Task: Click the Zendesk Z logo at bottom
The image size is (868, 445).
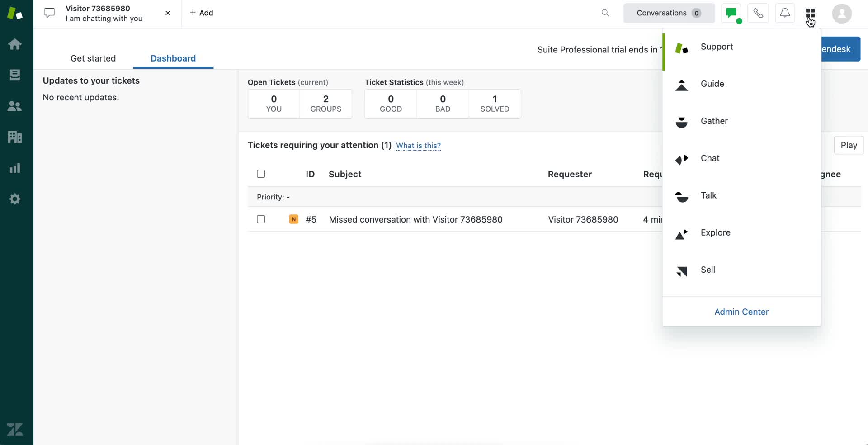Action: click(15, 429)
